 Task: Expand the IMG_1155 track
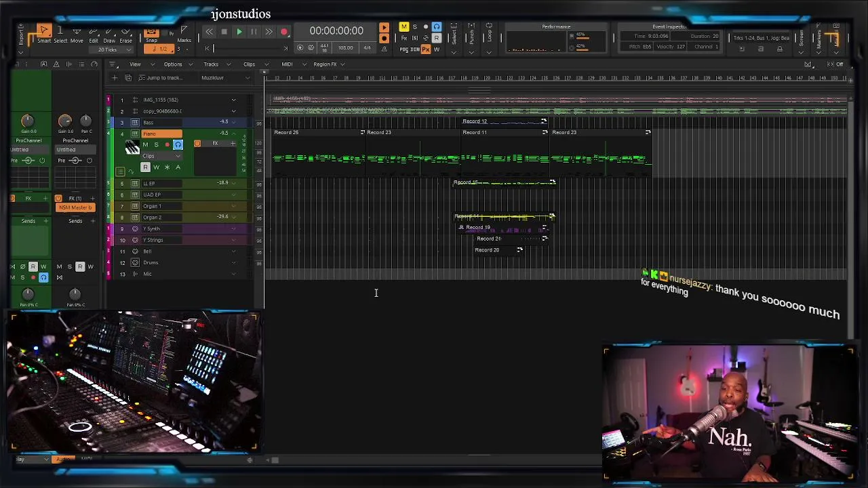234,100
